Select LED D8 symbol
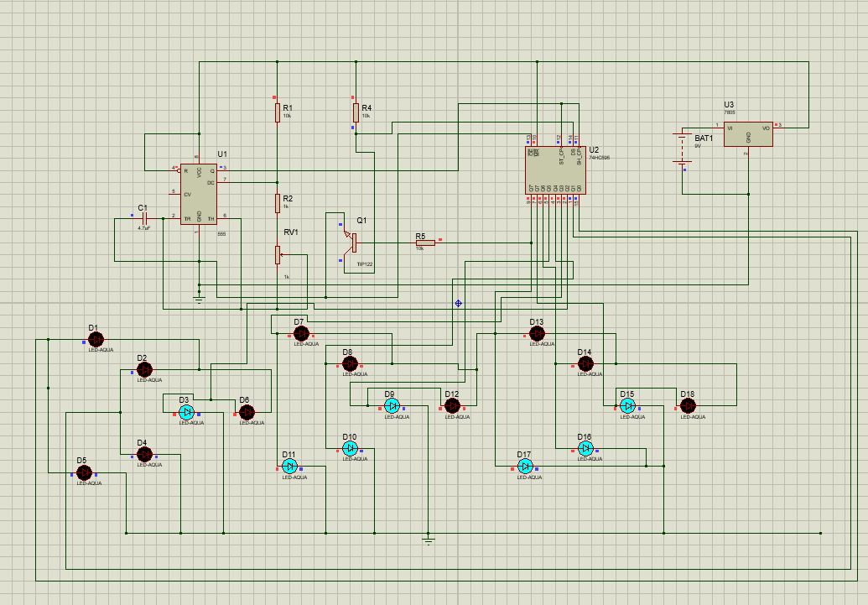Screen dimensions: 868x605 click(350, 364)
